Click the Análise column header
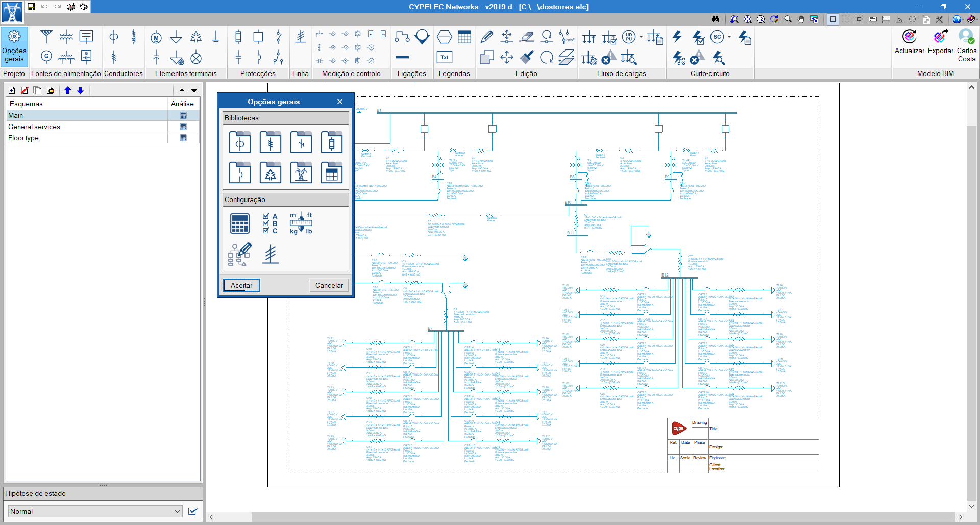Image resolution: width=980 pixels, height=525 pixels. click(x=182, y=104)
